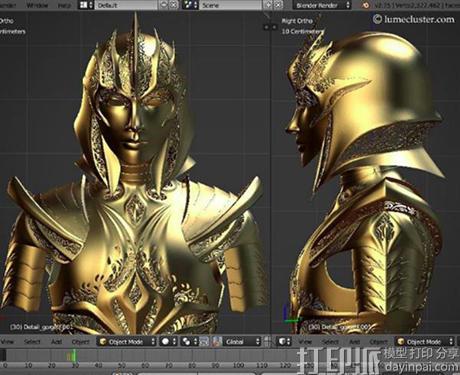Open the Help menu in the top bar

pyautogui.click(x=64, y=5)
